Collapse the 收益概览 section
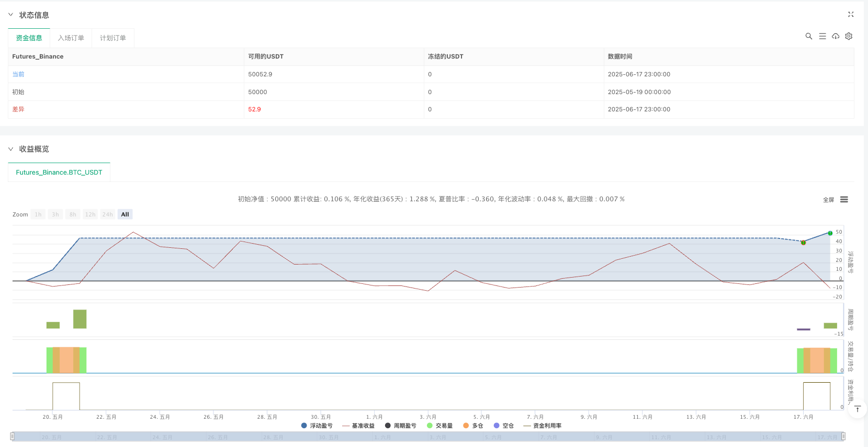Viewport: 868px width, 447px height. click(x=10, y=149)
